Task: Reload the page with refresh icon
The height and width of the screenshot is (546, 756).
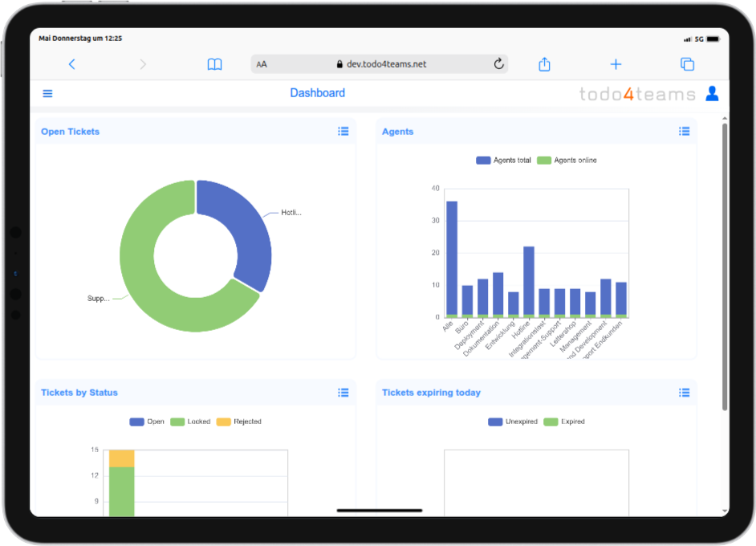Action: point(498,63)
